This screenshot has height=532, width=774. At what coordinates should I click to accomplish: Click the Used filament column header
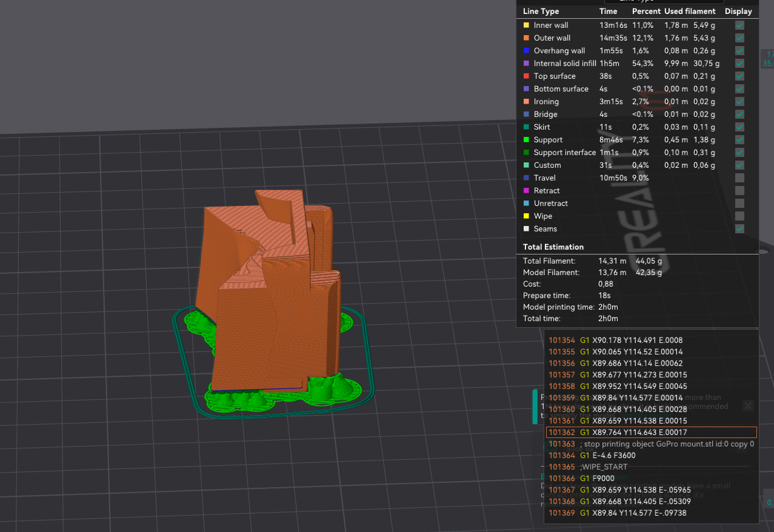coord(690,12)
